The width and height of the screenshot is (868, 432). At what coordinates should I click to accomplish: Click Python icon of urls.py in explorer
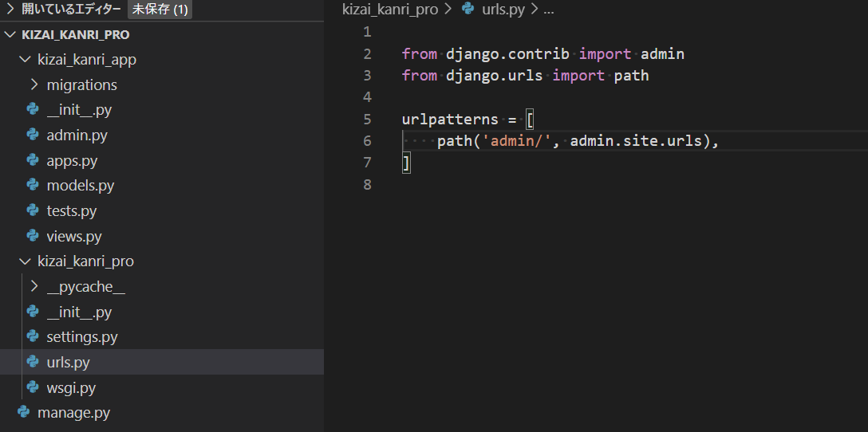(33, 363)
